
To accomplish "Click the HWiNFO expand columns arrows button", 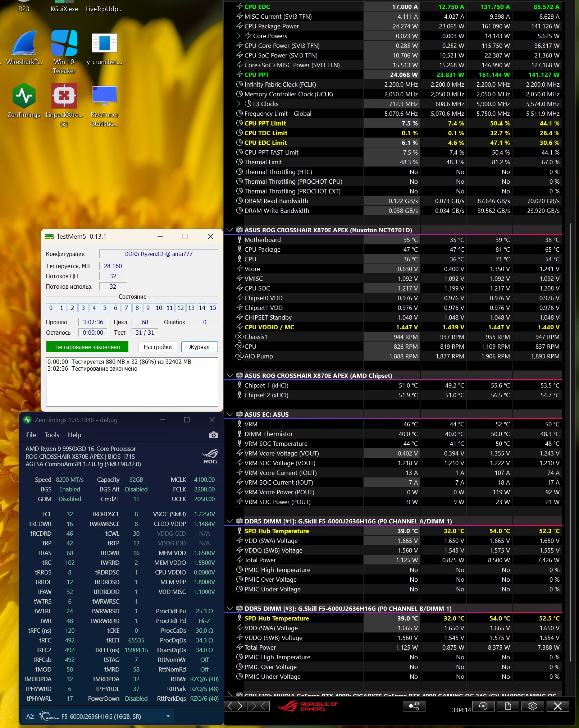I will pyautogui.click(x=235, y=706).
